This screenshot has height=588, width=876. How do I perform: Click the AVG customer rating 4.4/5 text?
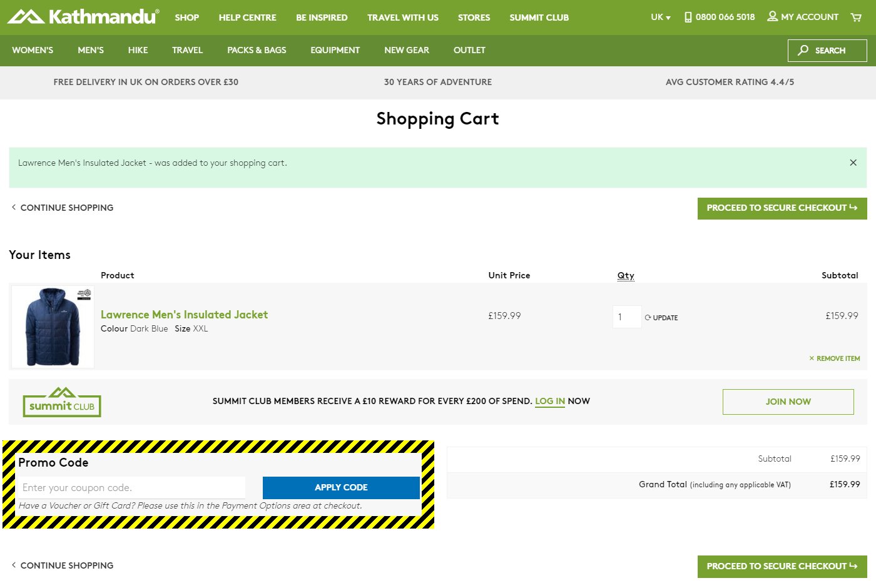(x=730, y=82)
